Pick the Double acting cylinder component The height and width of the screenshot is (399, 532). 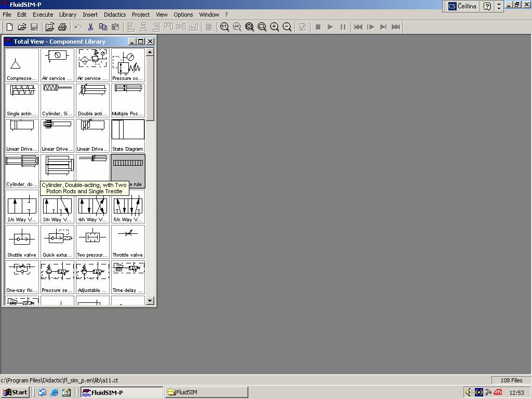[92, 100]
